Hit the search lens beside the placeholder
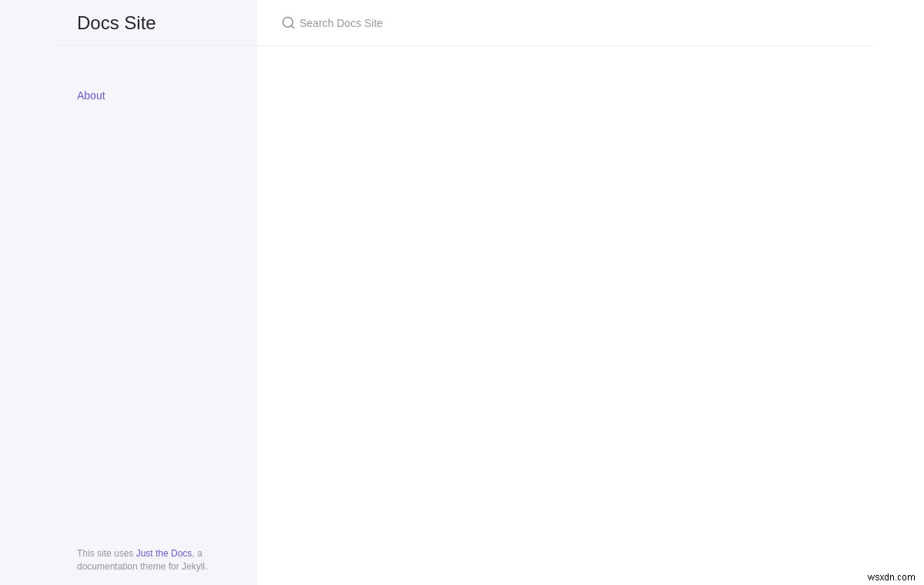Image resolution: width=924 pixels, height=585 pixels. (289, 23)
